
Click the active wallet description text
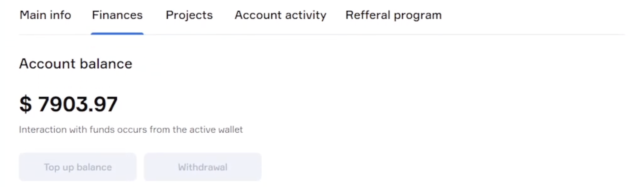[x=131, y=129]
